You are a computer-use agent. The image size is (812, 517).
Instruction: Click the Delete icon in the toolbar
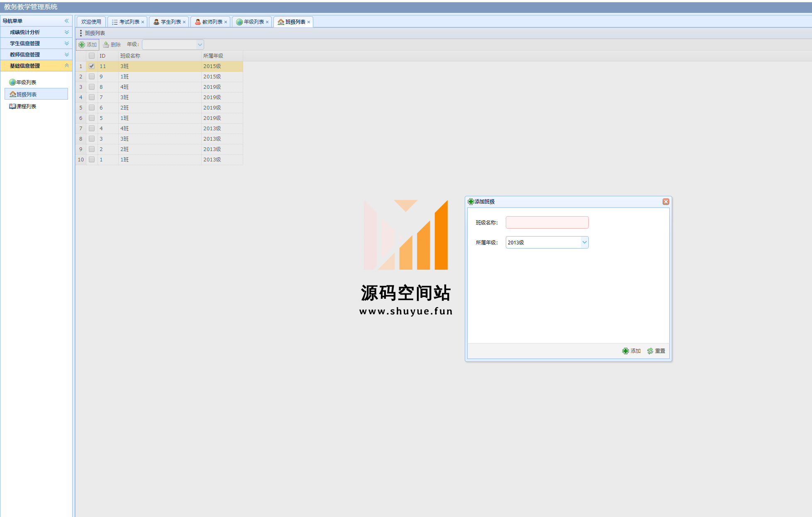106,45
